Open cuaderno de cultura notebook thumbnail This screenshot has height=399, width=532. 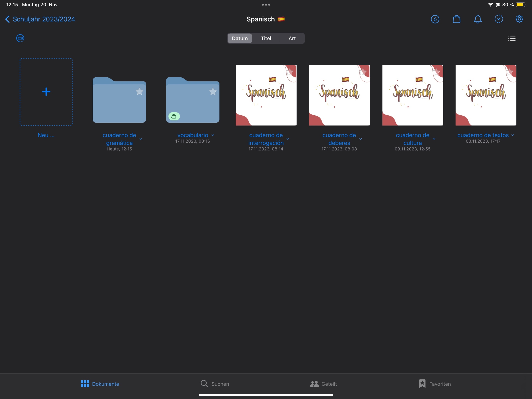(x=413, y=95)
